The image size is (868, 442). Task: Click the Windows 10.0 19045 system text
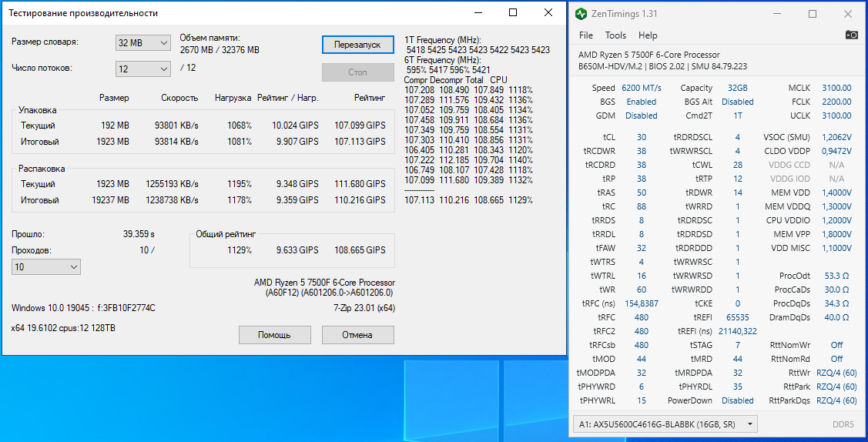[84, 307]
